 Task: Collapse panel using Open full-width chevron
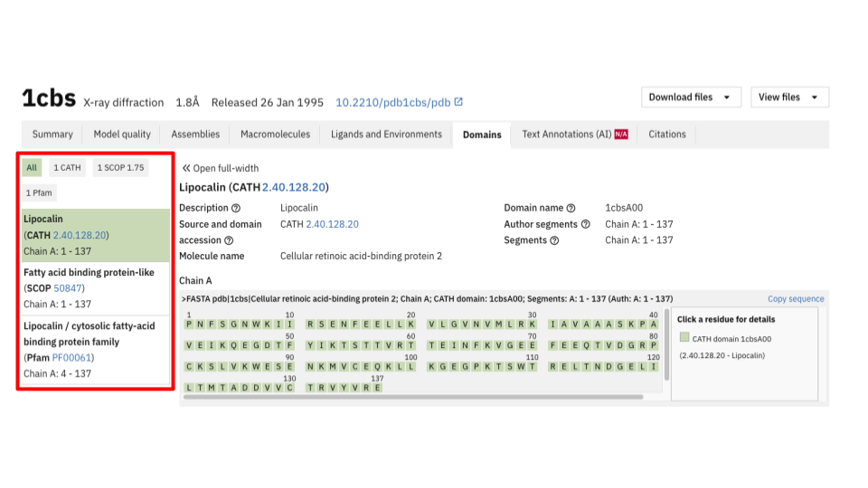(187, 168)
